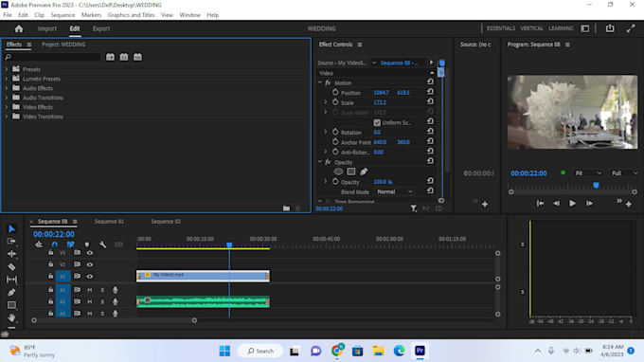This screenshot has height=362, width=644.
Task: Add a marker in the timeline
Action: click(x=87, y=244)
